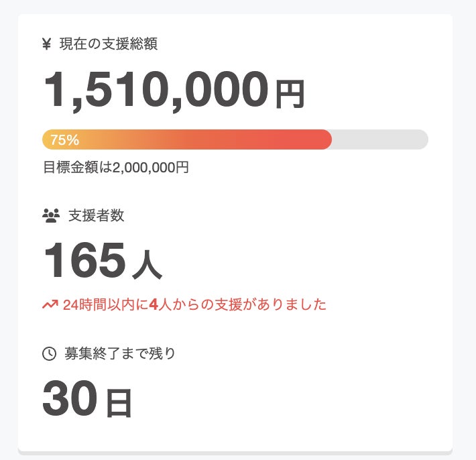
Task: Click the 165 supporter count number
Action: point(84,261)
